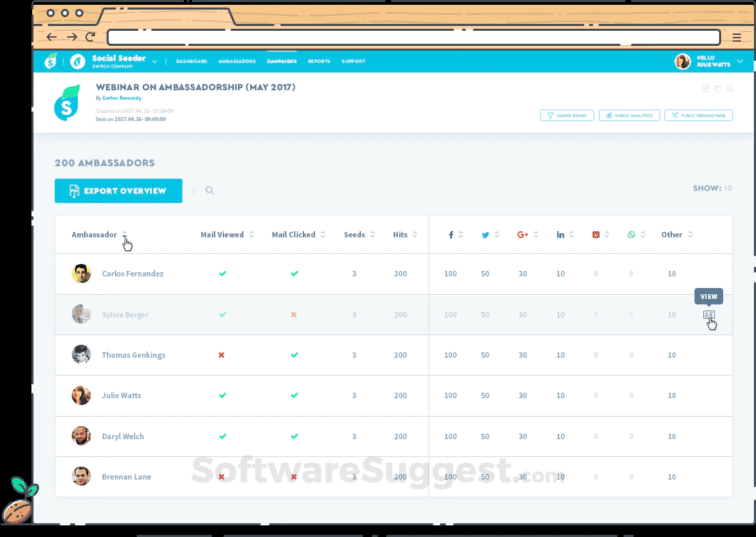Select the WhatsApp column icon
Viewport: 756px width, 537px height.
(630, 235)
